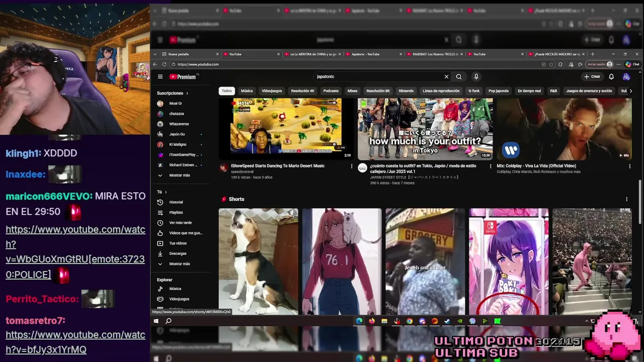Select the Todos filter chip

[x=227, y=91]
